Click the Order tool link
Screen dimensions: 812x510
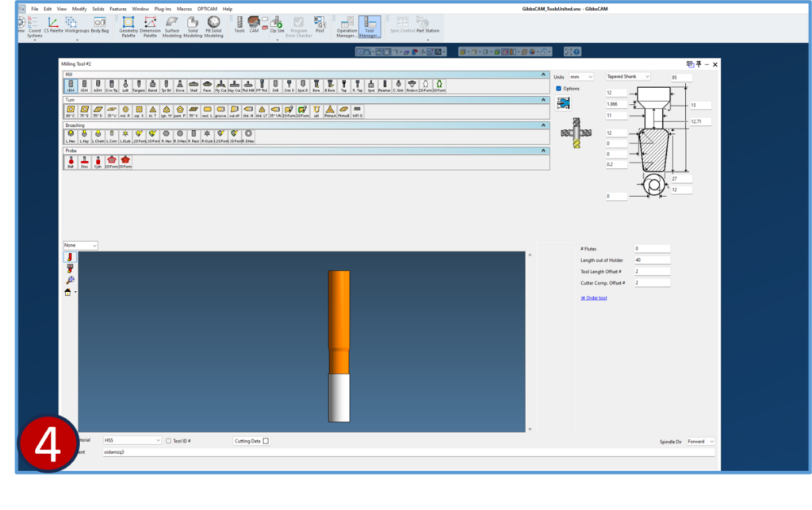pos(595,298)
